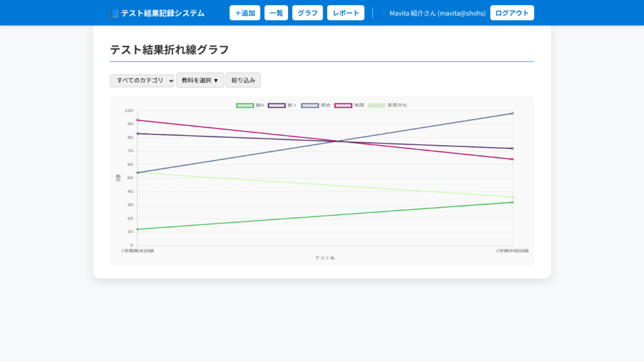Go to the 一覧 list page
The width and height of the screenshot is (644, 362).
[x=276, y=13]
